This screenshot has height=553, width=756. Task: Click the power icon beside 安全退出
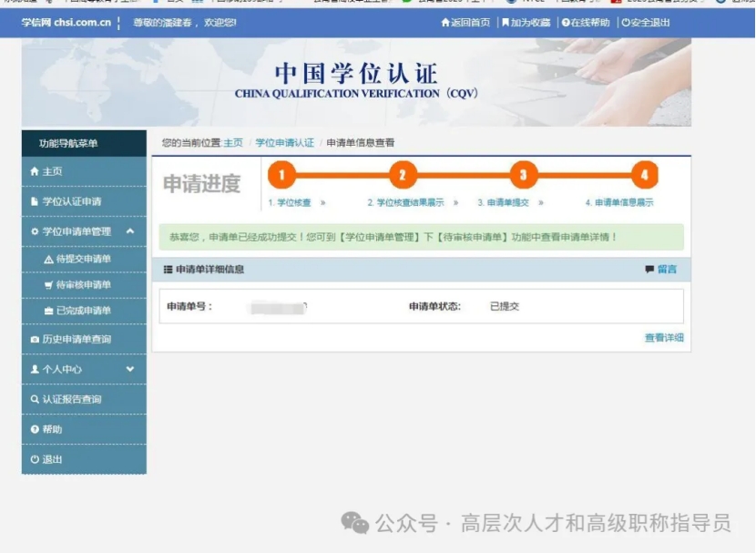[626, 23]
